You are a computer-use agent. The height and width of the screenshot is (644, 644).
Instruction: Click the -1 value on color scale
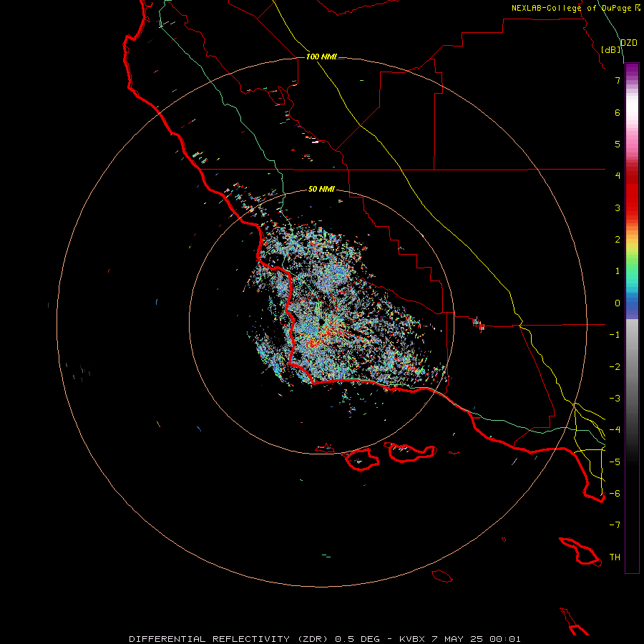point(615,335)
